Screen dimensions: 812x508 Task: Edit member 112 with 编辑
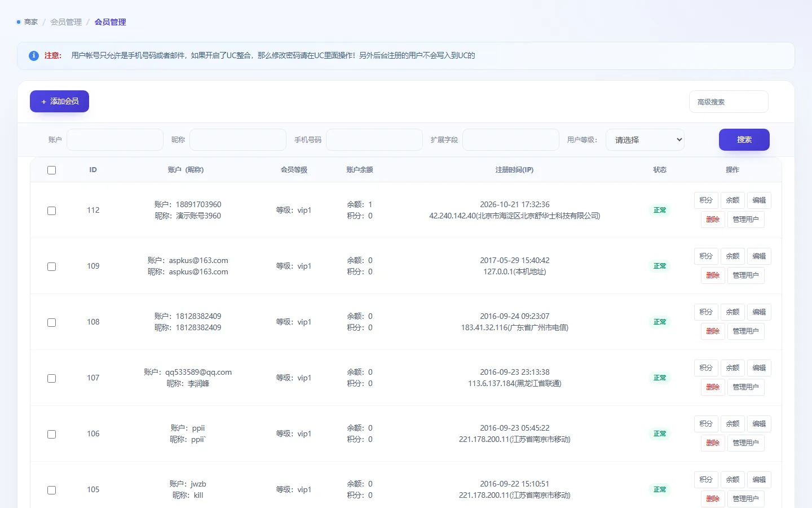click(x=759, y=200)
